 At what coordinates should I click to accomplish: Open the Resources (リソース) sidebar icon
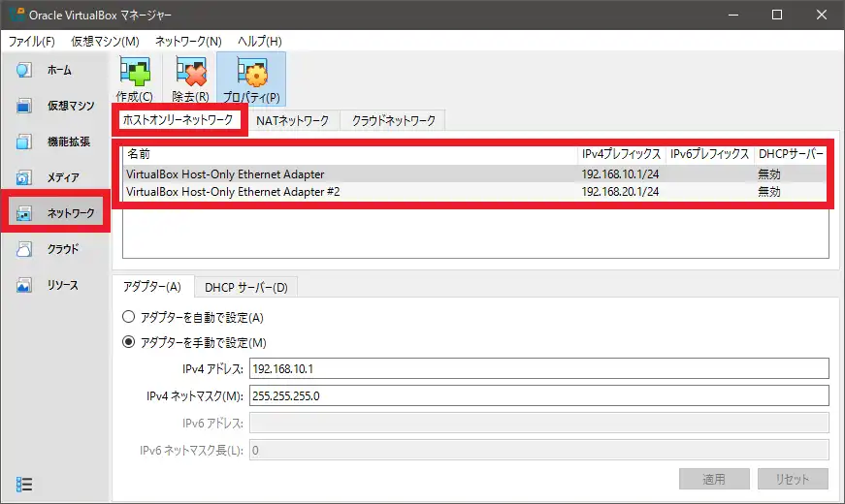pyautogui.click(x=23, y=285)
